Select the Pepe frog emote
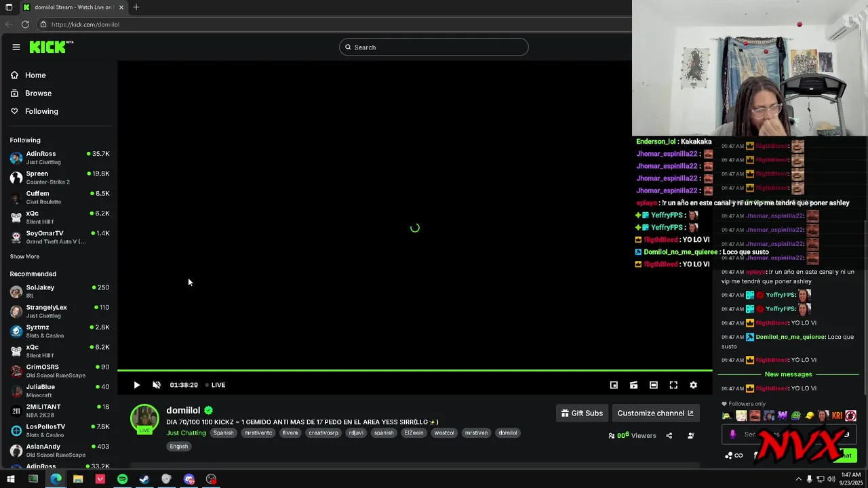This screenshot has height=488, width=868. click(x=796, y=415)
